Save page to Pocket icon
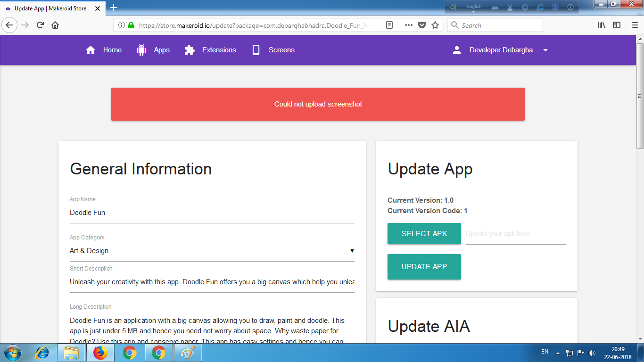The height and width of the screenshot is (362, 644). click(422, 25)
